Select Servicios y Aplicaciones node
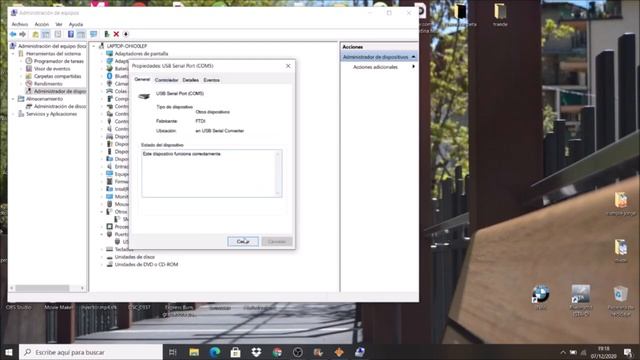 click(x=51, y=114)
